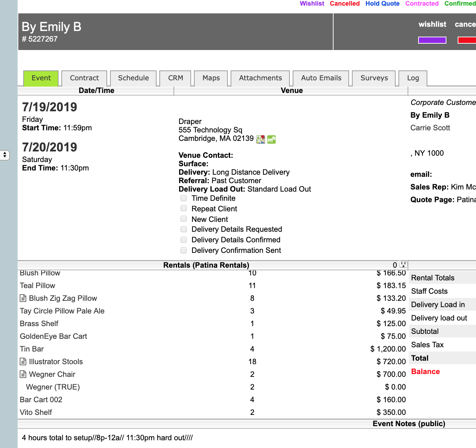Click power outlet icon in Rentals header
Viewport: 476px width, 448px height.
point(403,265)
